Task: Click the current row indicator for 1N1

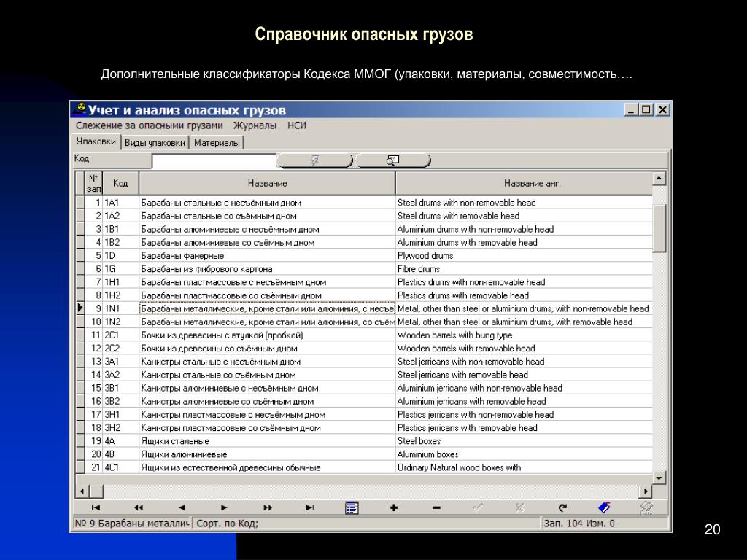Action: coord(80,308)
